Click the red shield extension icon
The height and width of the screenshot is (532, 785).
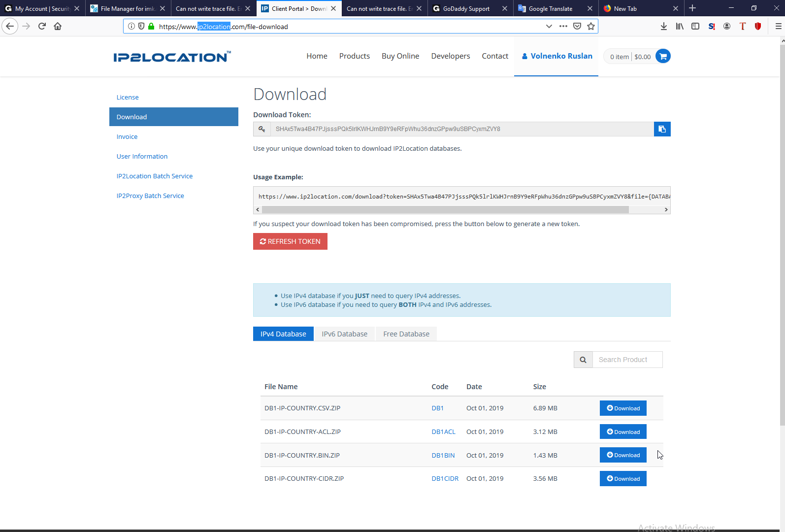click(758, 26)
